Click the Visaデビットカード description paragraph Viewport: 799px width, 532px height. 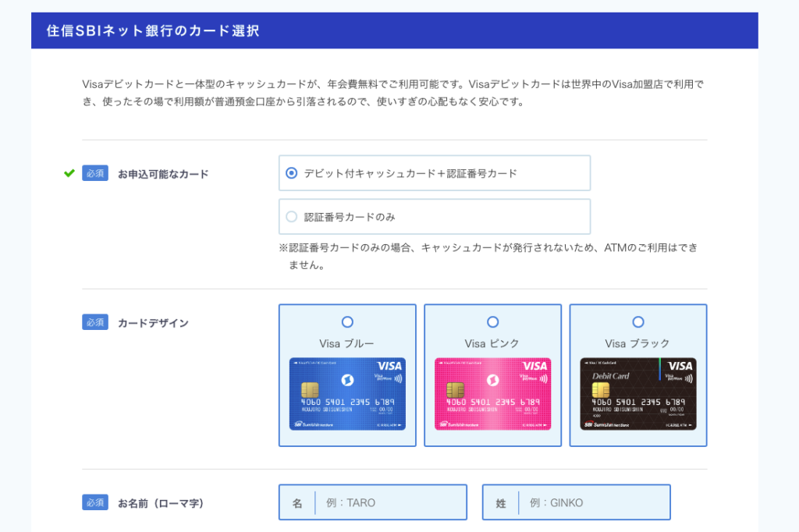click(x=393, y=93)
